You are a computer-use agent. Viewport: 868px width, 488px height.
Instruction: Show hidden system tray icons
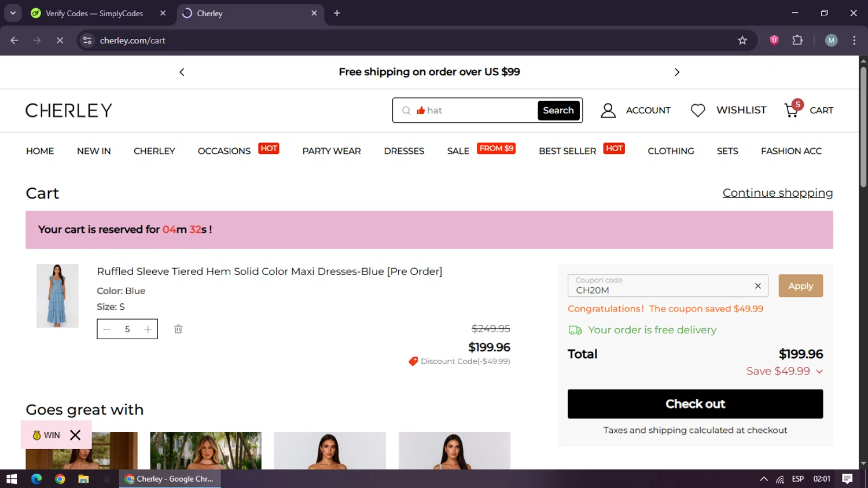point(764,479)
